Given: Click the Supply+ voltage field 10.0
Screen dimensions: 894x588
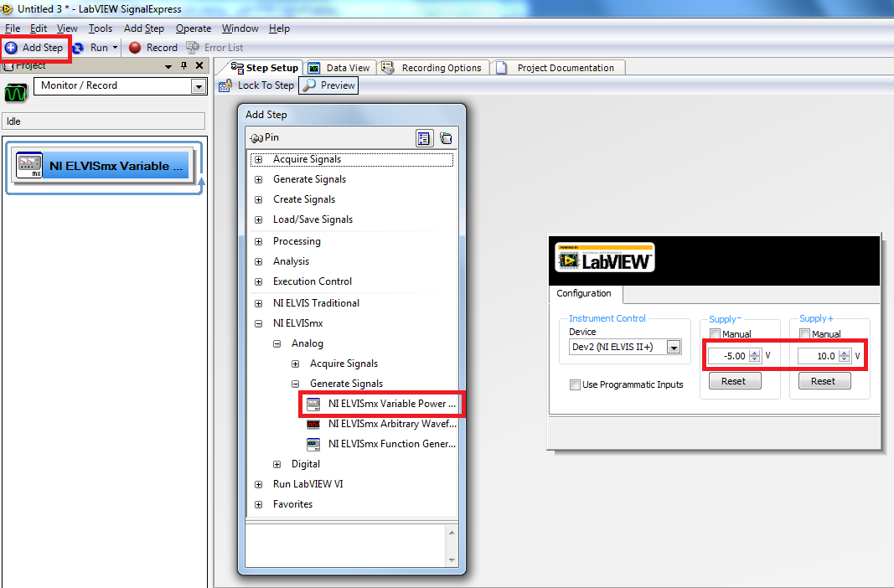Looking at the screenshot, I should point(818,356).
